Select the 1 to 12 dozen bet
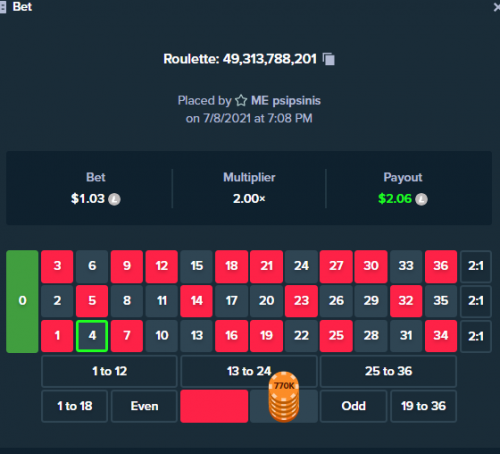500x454 pixels. pos(109,371)
